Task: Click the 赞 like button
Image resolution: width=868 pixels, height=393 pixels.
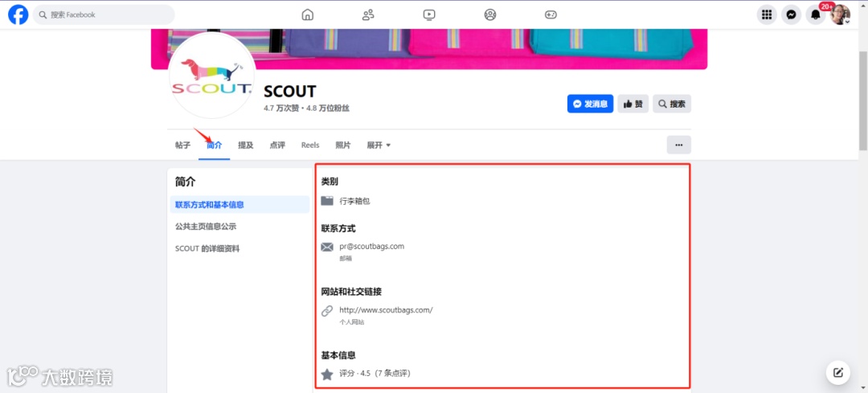Action: point(633,104)
